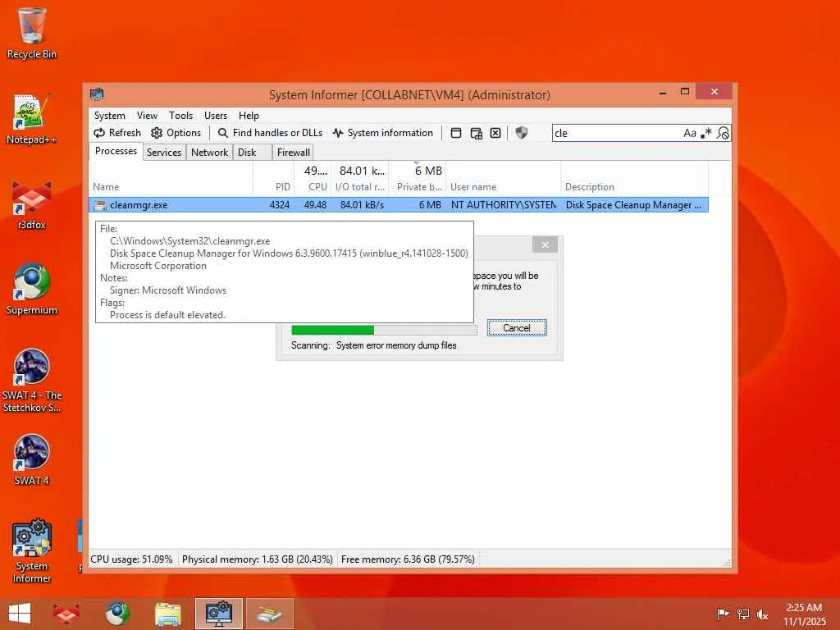Close the Disk Cleanup dialog

coord(545,244)
